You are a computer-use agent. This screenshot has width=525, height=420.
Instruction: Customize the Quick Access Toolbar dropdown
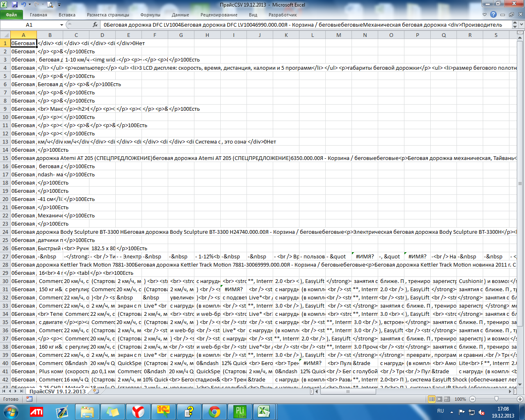[59, 5]
